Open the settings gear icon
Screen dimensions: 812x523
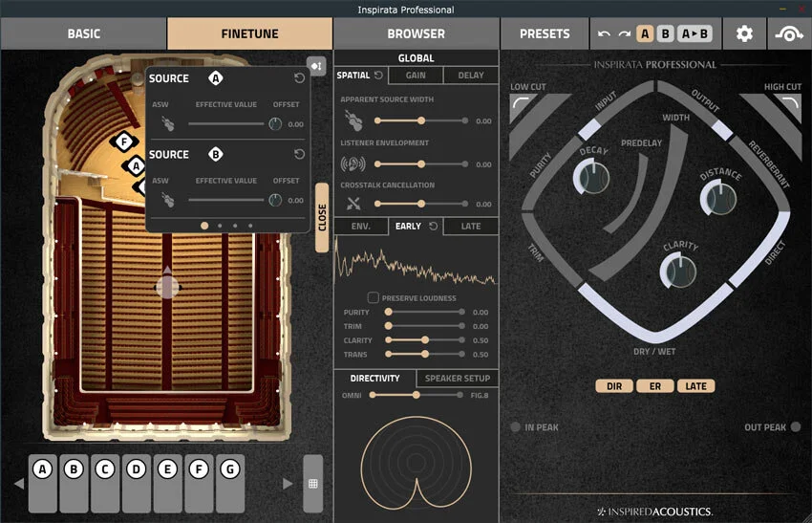744,33
